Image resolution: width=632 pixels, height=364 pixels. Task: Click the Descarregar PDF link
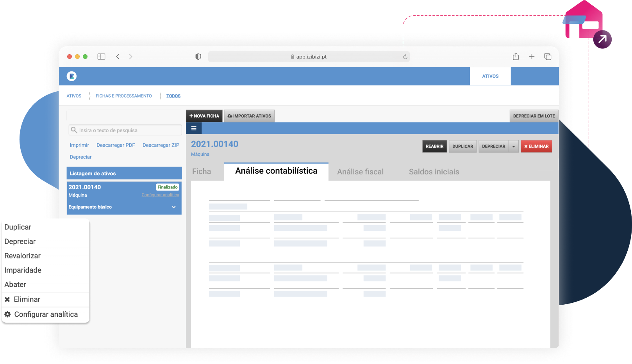(116, 145)
